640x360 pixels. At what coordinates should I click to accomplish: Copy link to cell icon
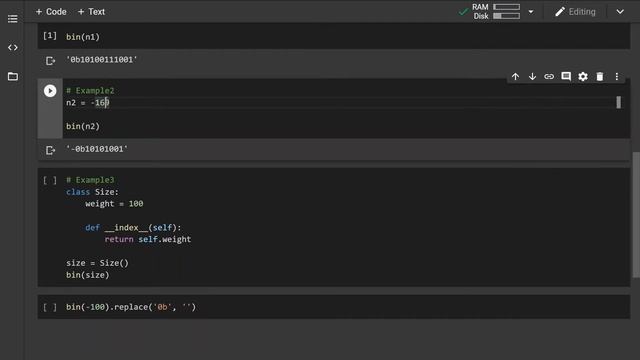tap(549, 76)
